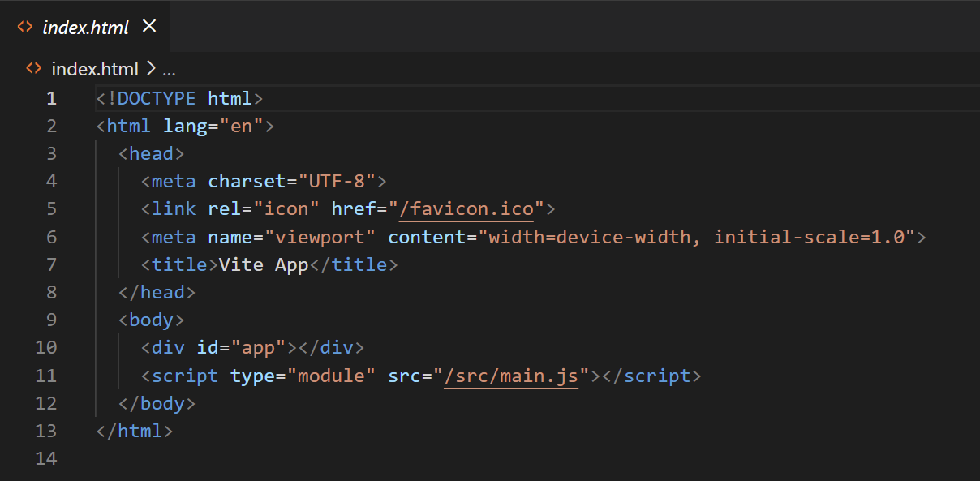This screenshot has width=980, height=481.
Task: Click the closing html tag on line 13
Action: click(135, 431)
